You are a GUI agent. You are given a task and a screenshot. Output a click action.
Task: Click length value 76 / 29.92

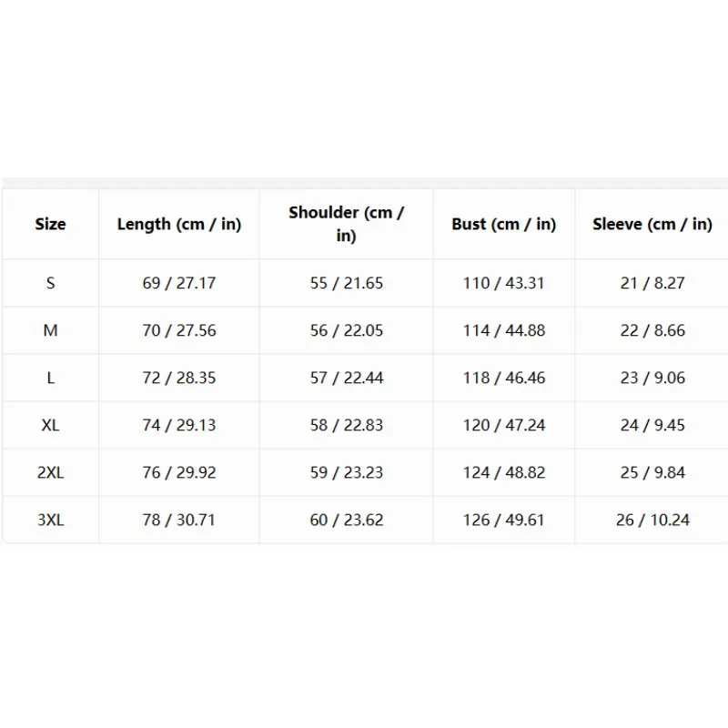pyautogui.click(x=179, y=472)
